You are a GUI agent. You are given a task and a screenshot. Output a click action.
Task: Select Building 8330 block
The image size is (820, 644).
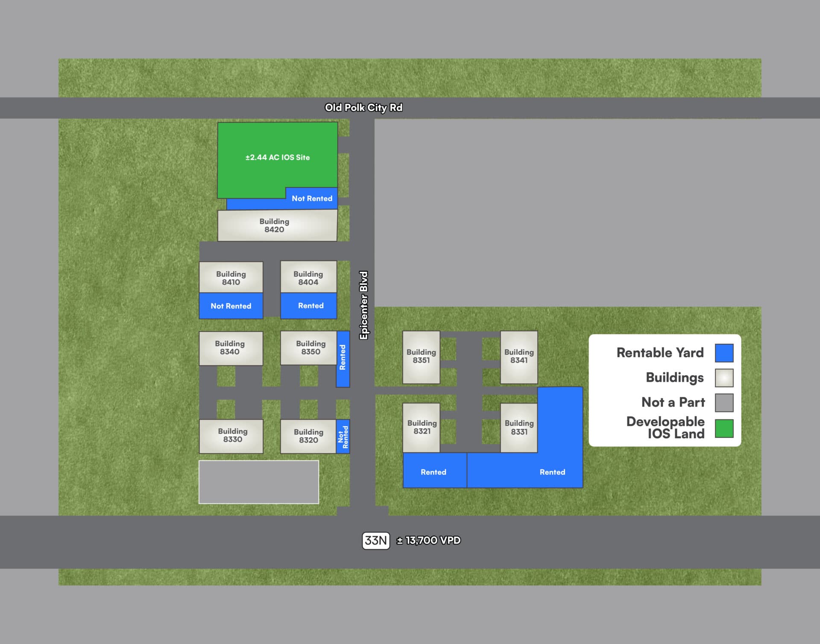pyautogui.click(x=231, y=436)
